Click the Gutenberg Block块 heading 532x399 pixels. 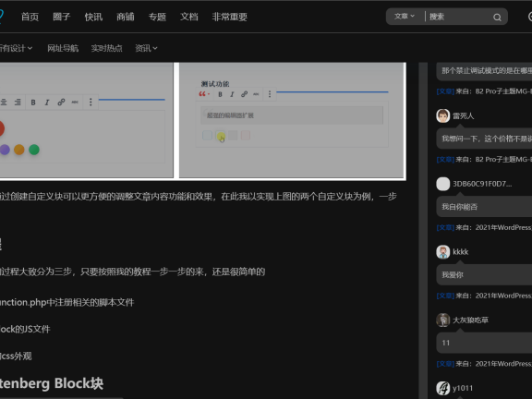click(x=52, y=383)
